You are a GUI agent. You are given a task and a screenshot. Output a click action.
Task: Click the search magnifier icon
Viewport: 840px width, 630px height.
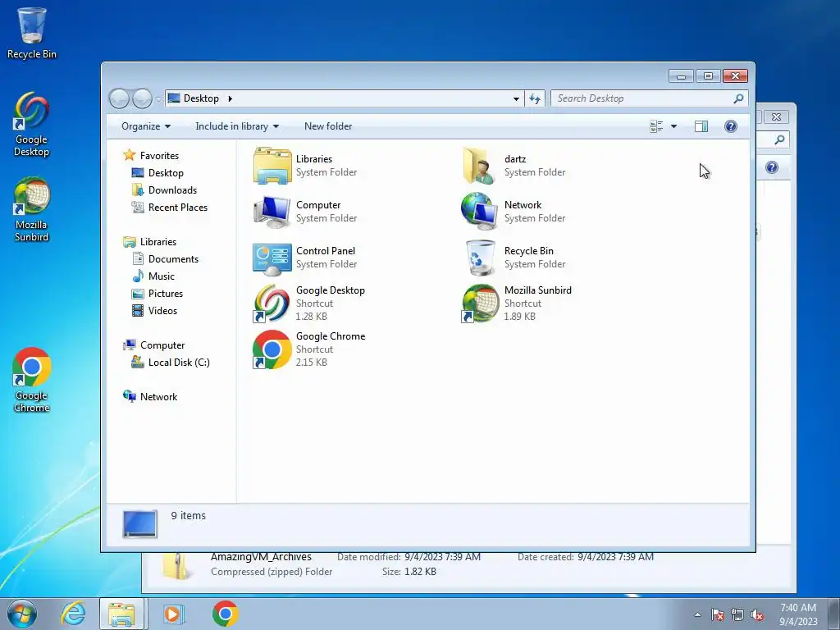pos(739,98)
